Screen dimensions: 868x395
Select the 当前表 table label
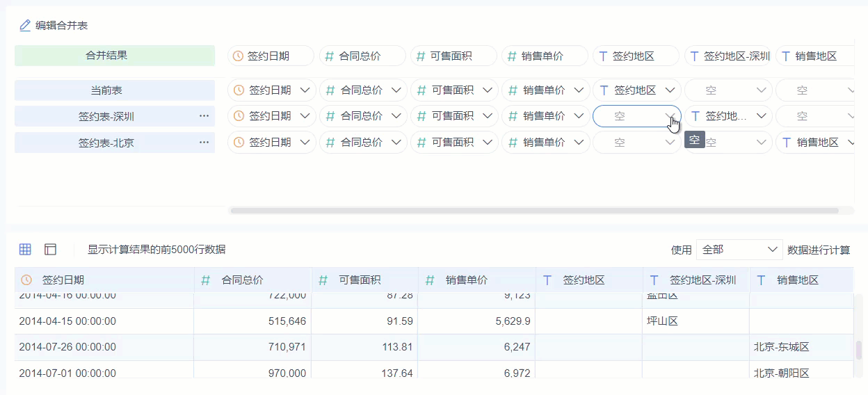(x=115, y=90)
